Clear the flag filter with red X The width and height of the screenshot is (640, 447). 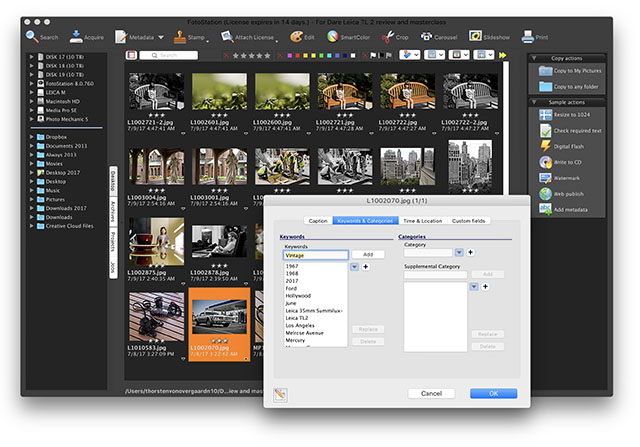[364, 55]
